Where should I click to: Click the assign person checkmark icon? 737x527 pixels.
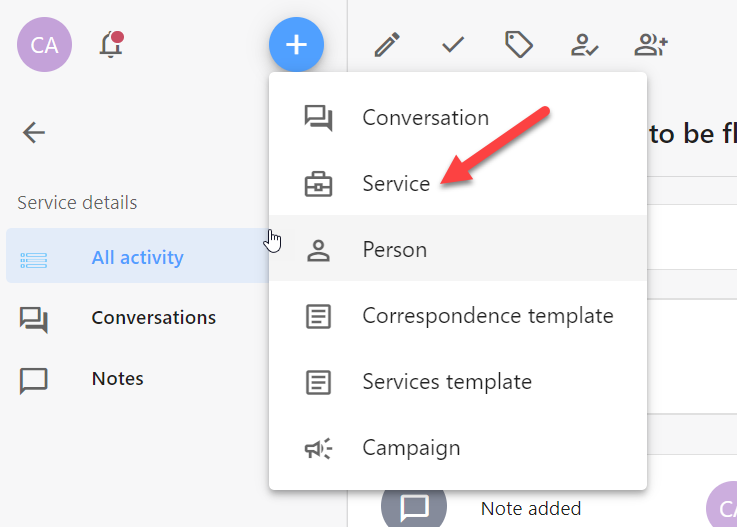[585, 45]
